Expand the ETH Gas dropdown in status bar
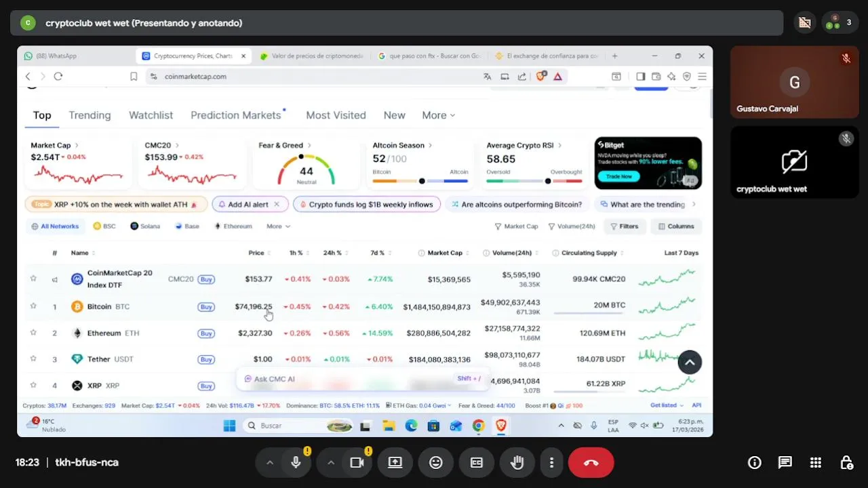Viewport: 868px width, 488px height. 418,405
